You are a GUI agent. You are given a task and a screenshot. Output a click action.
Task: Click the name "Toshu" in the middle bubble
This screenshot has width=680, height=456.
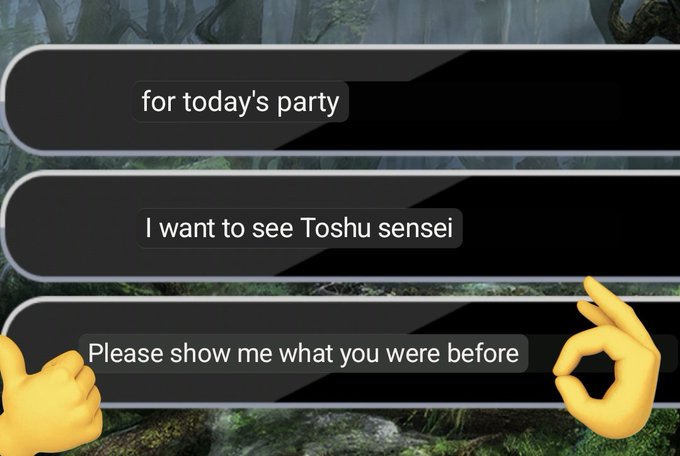(335, 228)
